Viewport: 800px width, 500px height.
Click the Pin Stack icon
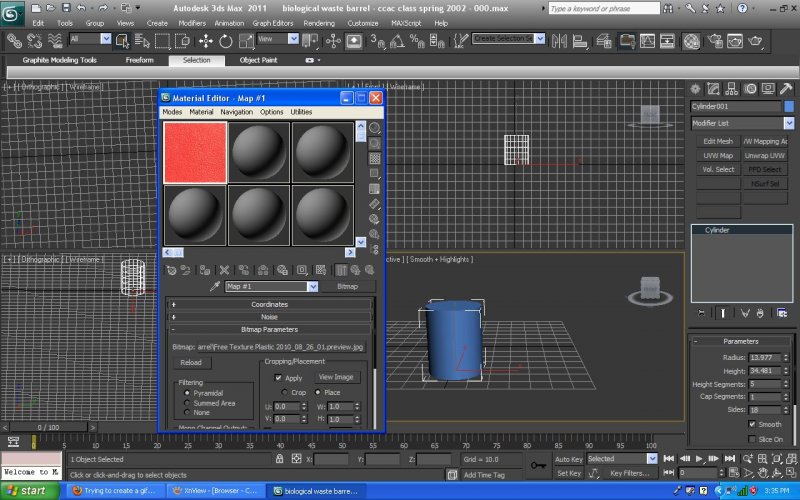click(702, 313)
